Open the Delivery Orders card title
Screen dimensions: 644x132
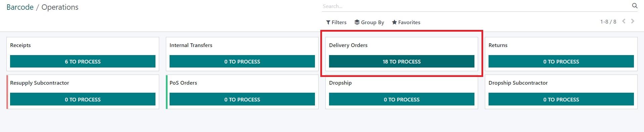pyautogui.click(x=348, y=45)
